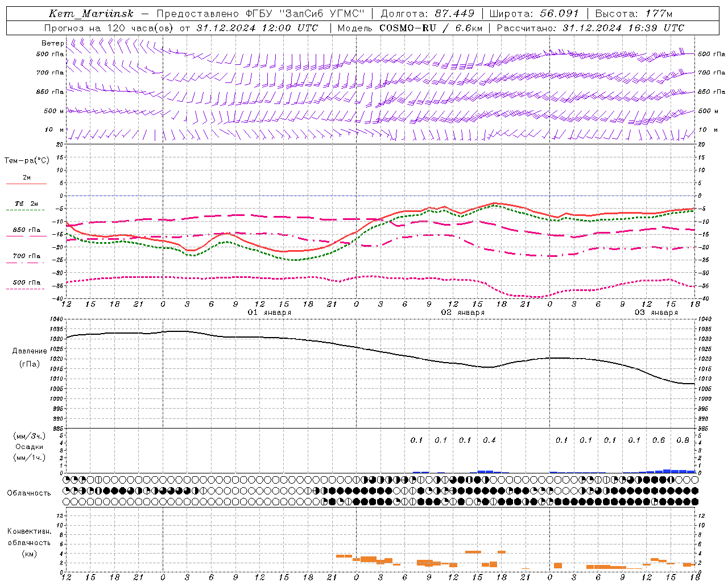Screen dimensions: 728x582
Task: Click the Давление pressure panel label
Action: coord(30,351)
